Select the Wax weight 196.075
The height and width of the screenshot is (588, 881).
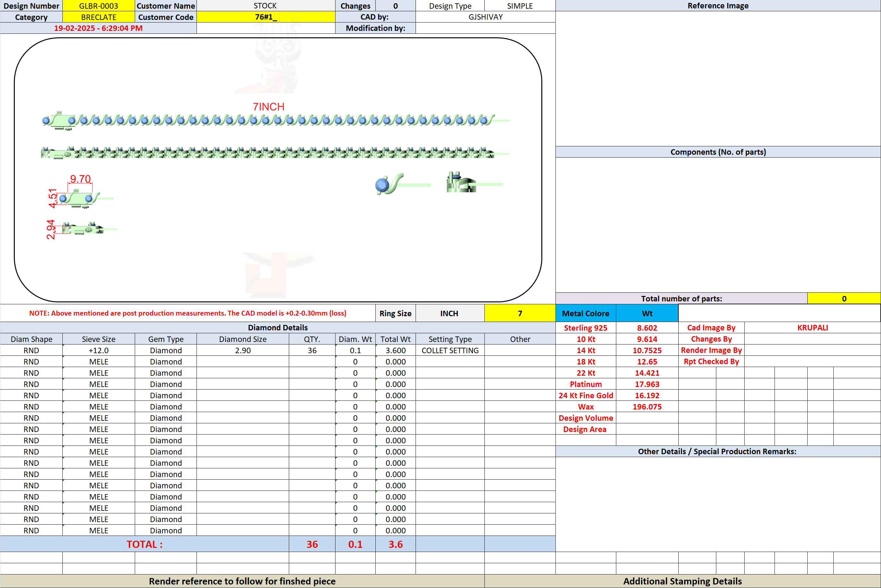[647, 407]
